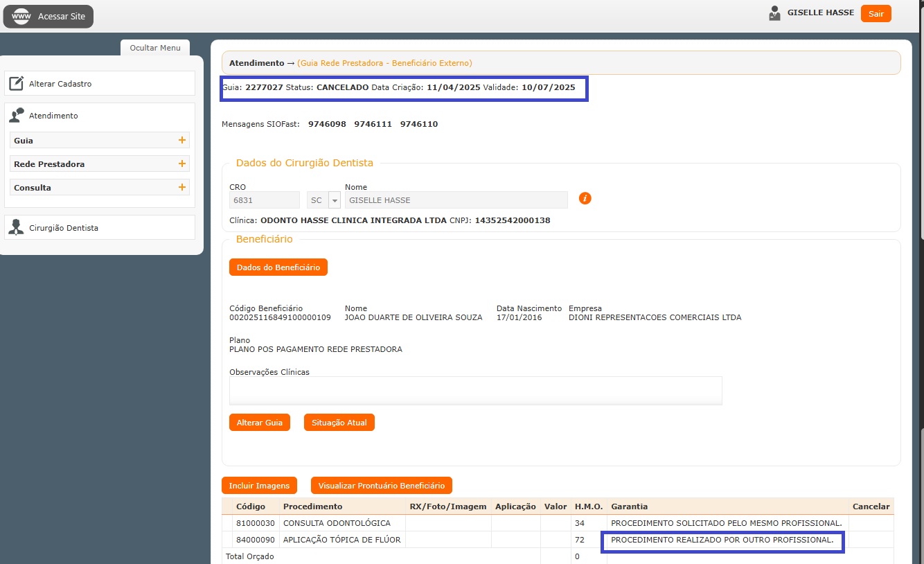Open the Cirurgião Dentista menu item
Screen dimensions: 924x564
(x=64, y=228)
